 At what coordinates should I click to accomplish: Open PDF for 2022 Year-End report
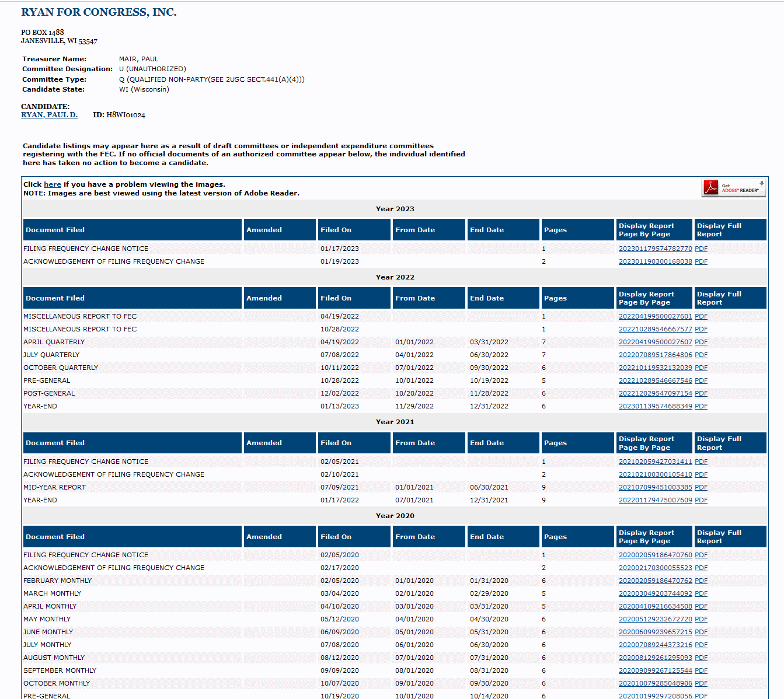click(701, 406)
